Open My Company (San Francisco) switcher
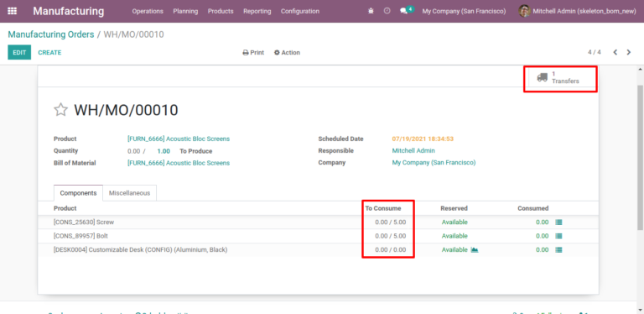This screenshot has width=644, height=314. pyautogui.click(x=464, y=11)
